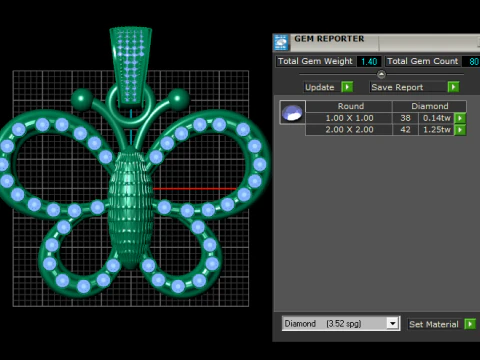
Task: Click the green Save Report arrow
Action: [453, 87]
